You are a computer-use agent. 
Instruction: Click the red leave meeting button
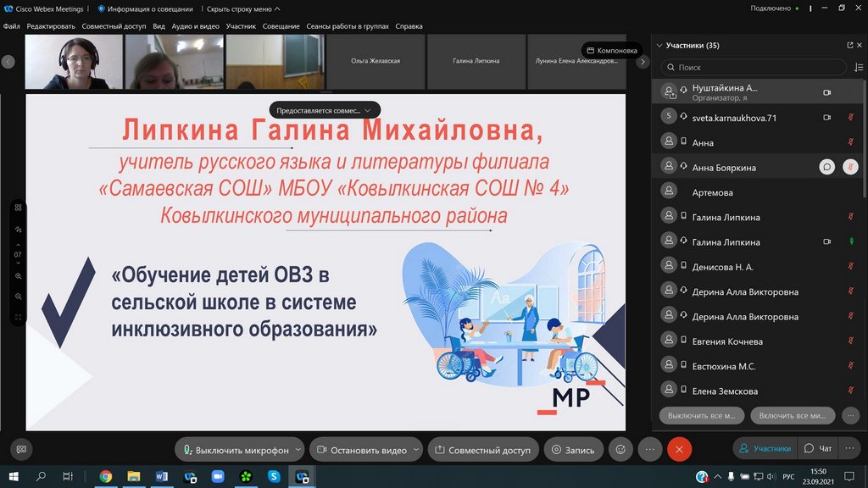click(679, 450)
